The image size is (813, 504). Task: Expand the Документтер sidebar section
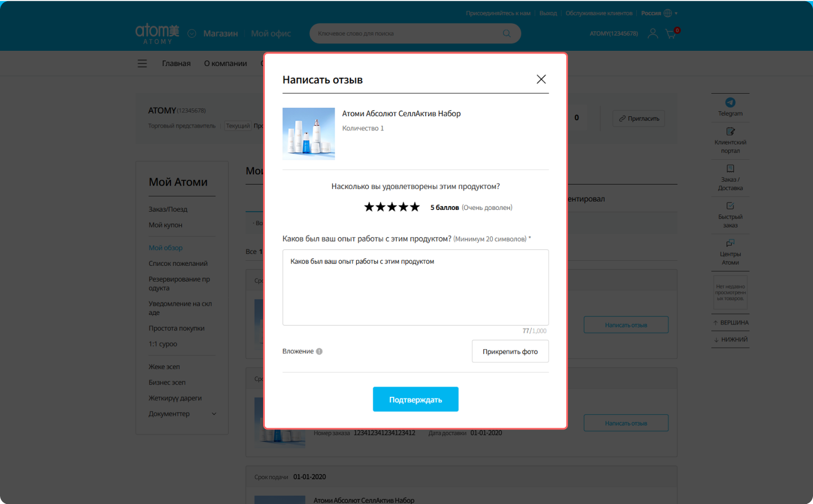click(214, 414)
